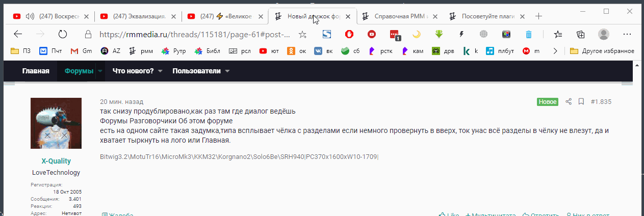Image resolution: width=644 pixels, height=216 pixels.
Task: Expand the Что нового? dropdown menu
Action: 160,71
